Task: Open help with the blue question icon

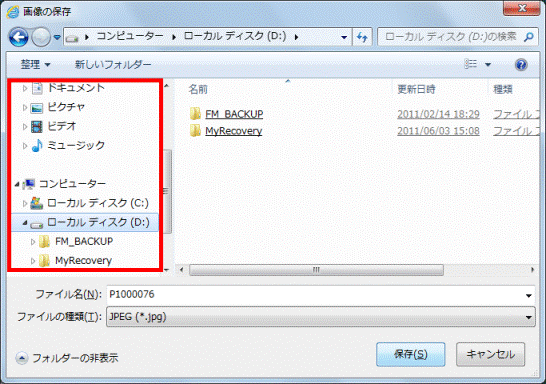Action: (x=521, y=65)
